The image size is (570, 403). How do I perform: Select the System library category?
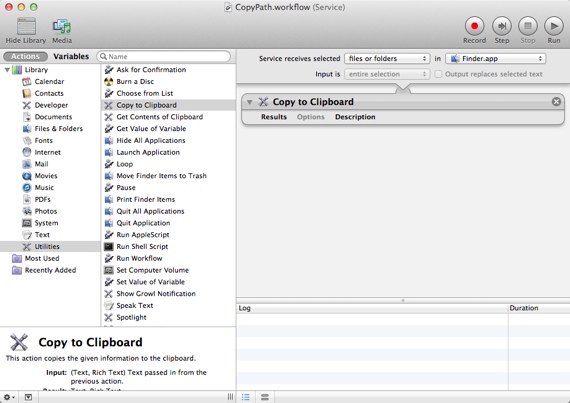46,223
